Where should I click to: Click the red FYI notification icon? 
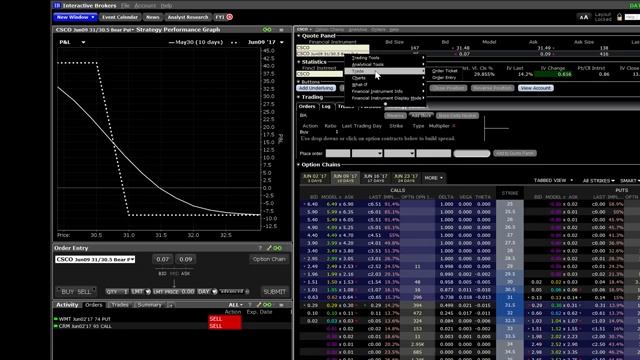pyautogui.click(x=230, y=17)
